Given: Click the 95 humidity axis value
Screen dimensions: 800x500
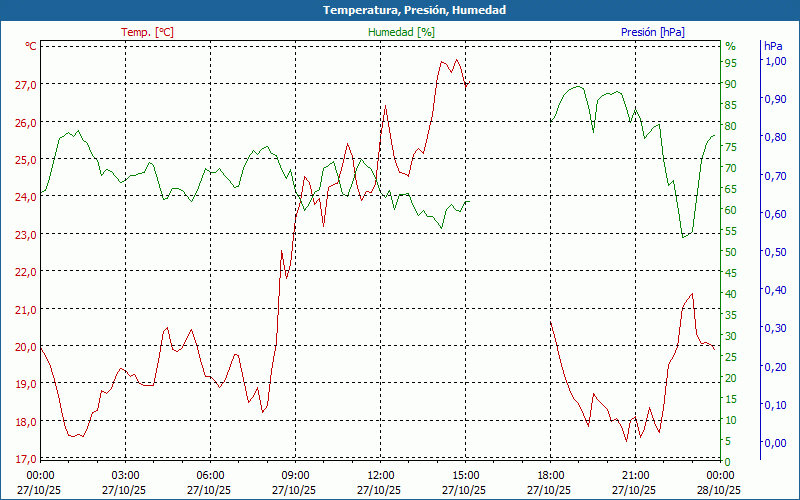Looking at the screenshot, I should tap(730, 63).
